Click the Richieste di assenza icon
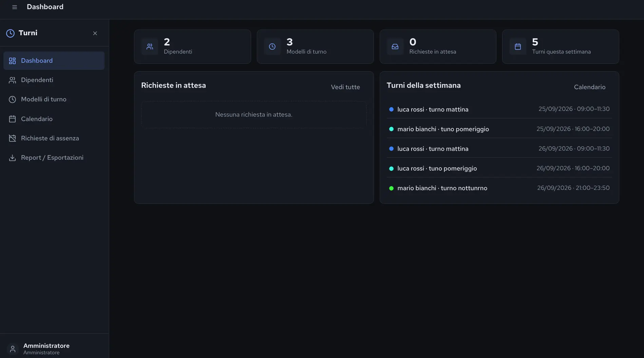The width and height of the screenshot is (644, 358). 13,138
